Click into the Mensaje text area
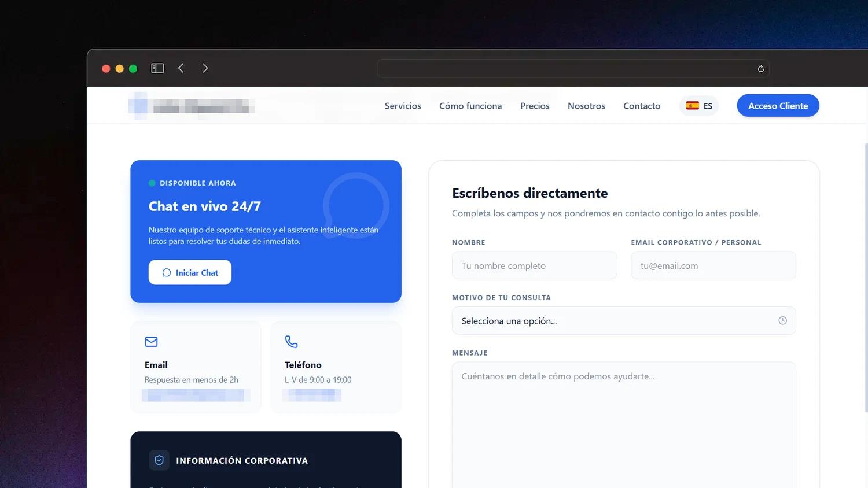Image resolution: width=868 pixels, height=488 pixels. [x=624, y=425]
